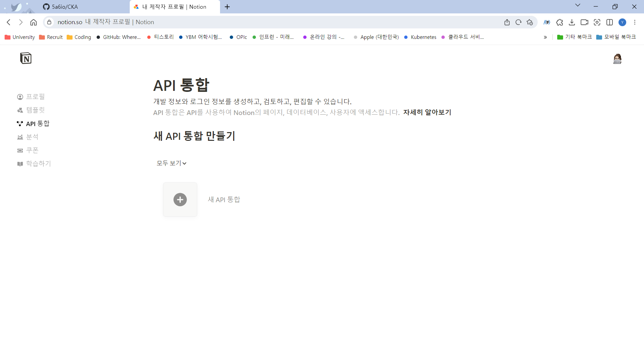
Task: Click the blue (N) extension icon
Action: (547, 22)
